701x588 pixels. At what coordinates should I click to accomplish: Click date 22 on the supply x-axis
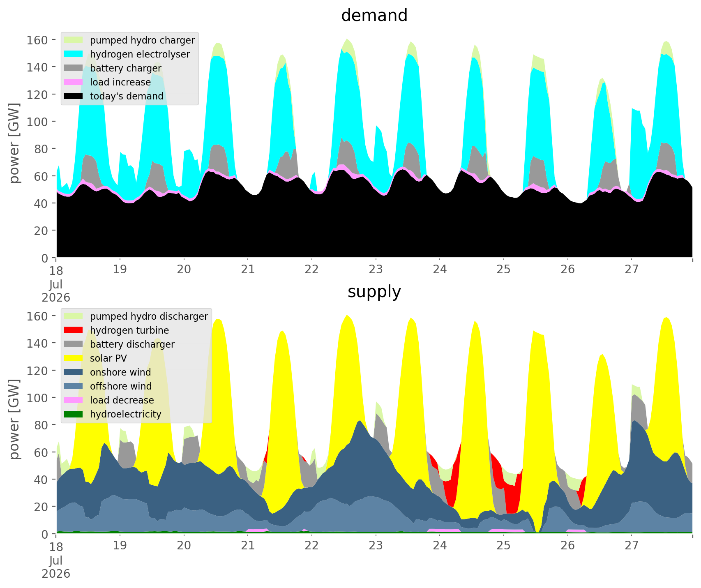pos(312,546)
